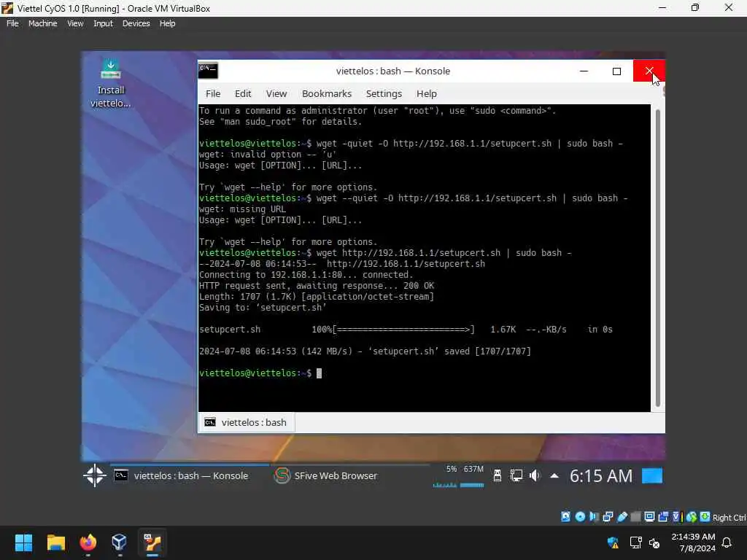
Task: Click the VirtualBox virtualization features indicator
Action: click(x=677, y=517)
